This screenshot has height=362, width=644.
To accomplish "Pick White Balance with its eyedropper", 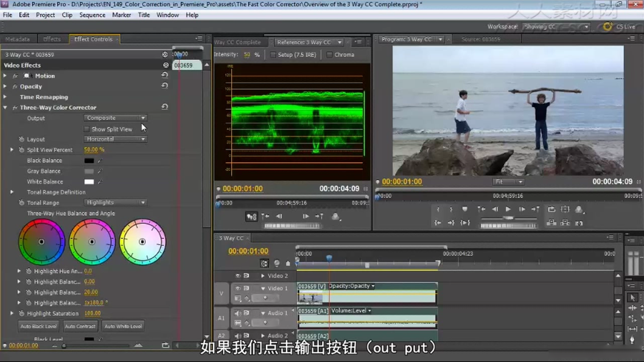I will tap(100, 181).
